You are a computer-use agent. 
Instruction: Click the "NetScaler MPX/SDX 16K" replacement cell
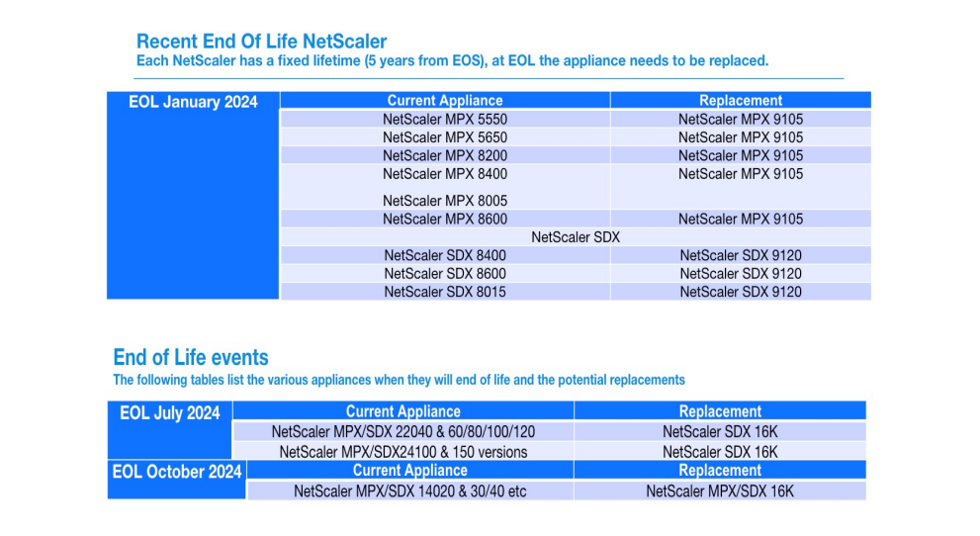(x=720, y=491)
